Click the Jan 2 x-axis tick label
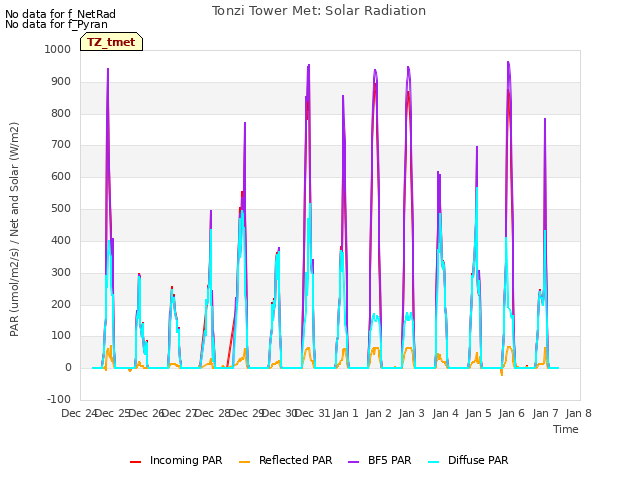Image resolution: width=640 pixels, height=480 pixels. tap(379, 413)
